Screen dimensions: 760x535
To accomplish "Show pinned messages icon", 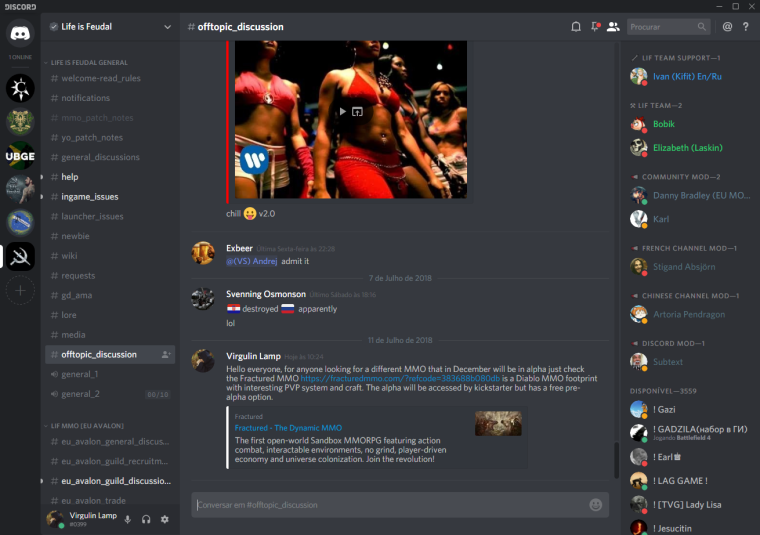I will pos(595,27).
